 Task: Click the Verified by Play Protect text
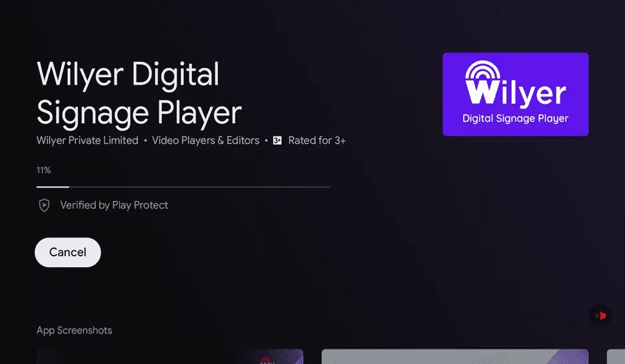click(114, 205)
